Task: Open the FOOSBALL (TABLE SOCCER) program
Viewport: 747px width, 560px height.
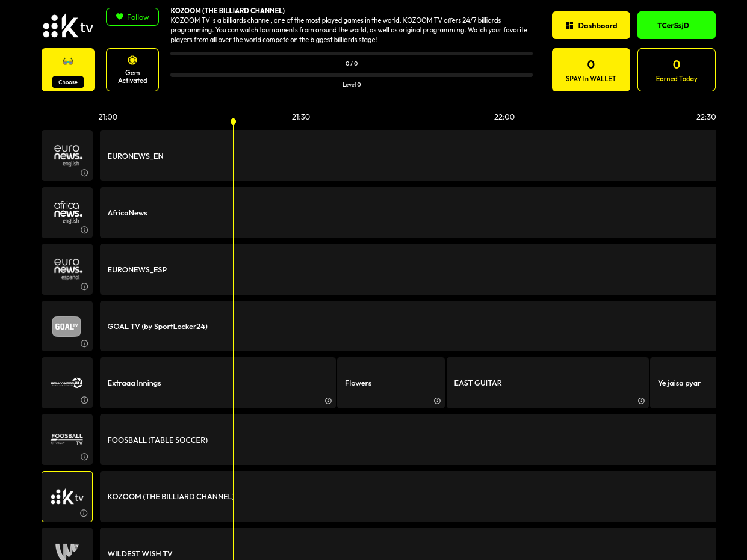Action: (408, 439)
